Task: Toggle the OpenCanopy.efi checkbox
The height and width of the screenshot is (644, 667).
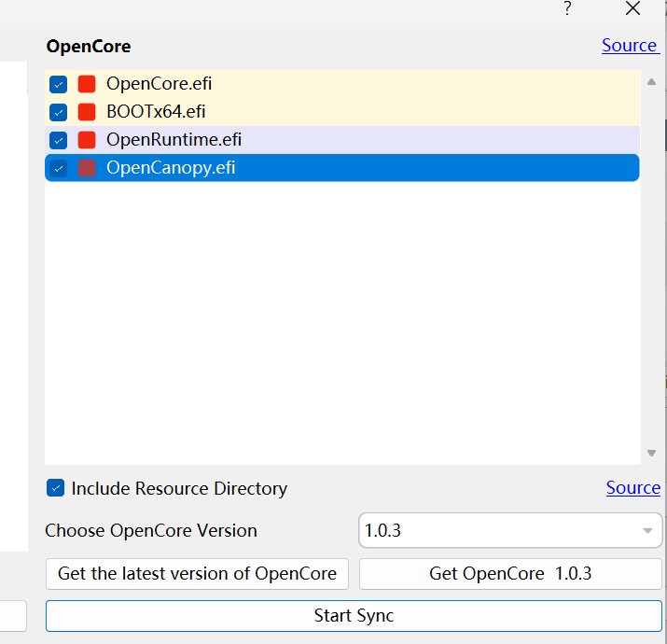Action: [x=59, y=168]
